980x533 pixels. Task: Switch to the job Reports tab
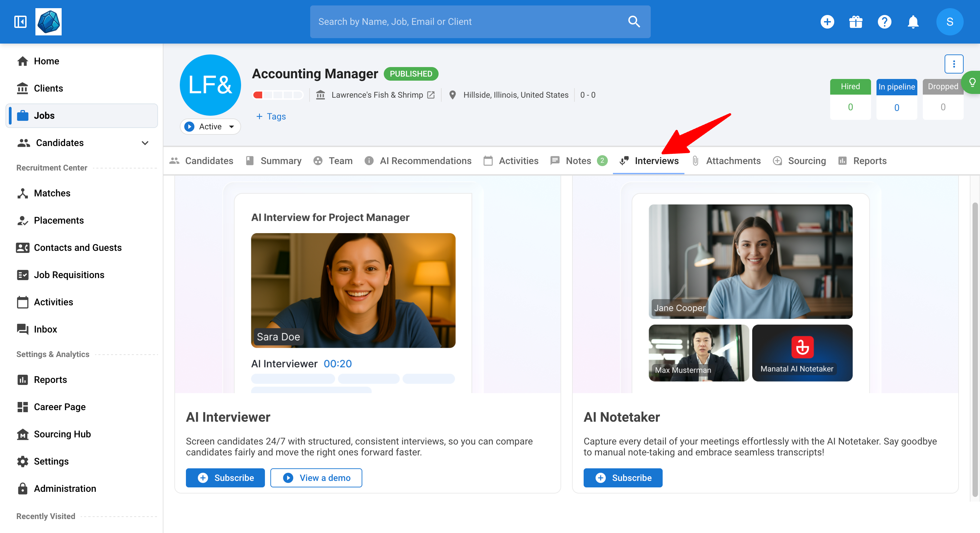pyautogui.click(x=862, y=161)
